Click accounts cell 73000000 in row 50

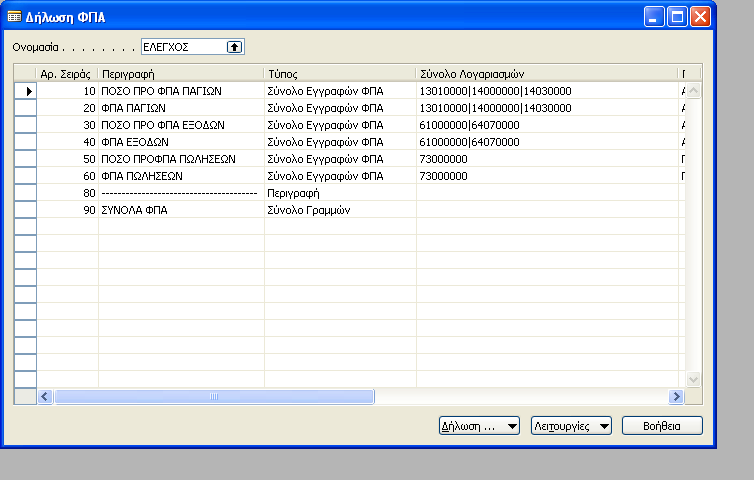point(547,159)
